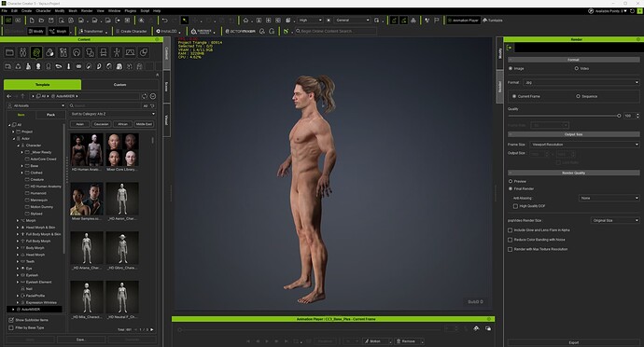Expand the Morph tree node
Viewport: 644px width, 347px height.
pos(18,220)
